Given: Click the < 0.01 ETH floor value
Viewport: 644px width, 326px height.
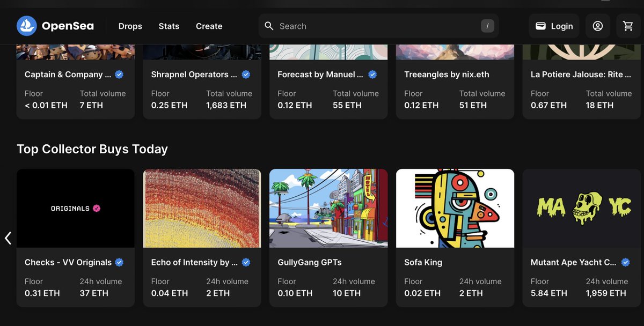Looking at the screenshot, I should point(46,105).
